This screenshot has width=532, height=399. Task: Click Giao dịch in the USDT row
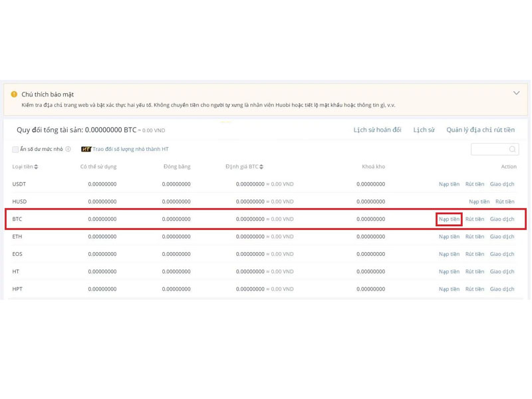502,184
